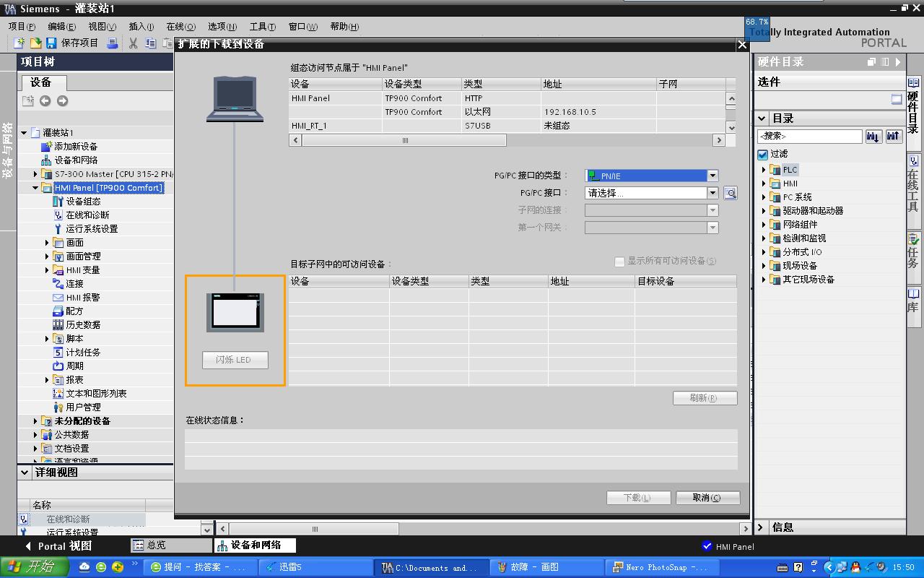Click HMI Panel checkbox in status bar

click(x=707, y=546)
